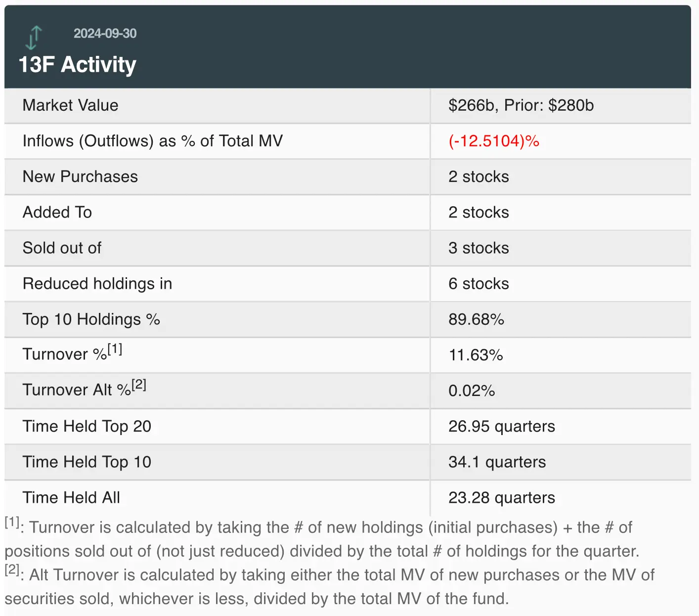
Task: Click the 0.02% alt turnover value
Action: pos(472,391)
